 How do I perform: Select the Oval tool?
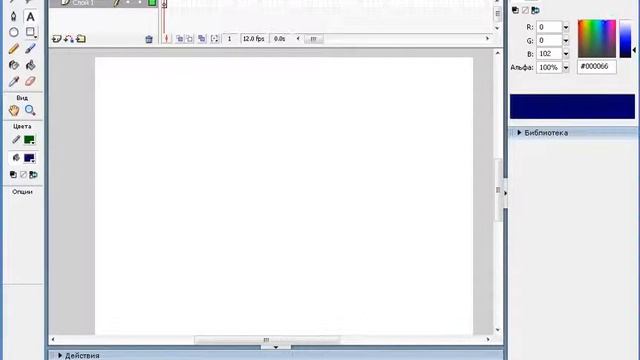(x=13, y=32)
